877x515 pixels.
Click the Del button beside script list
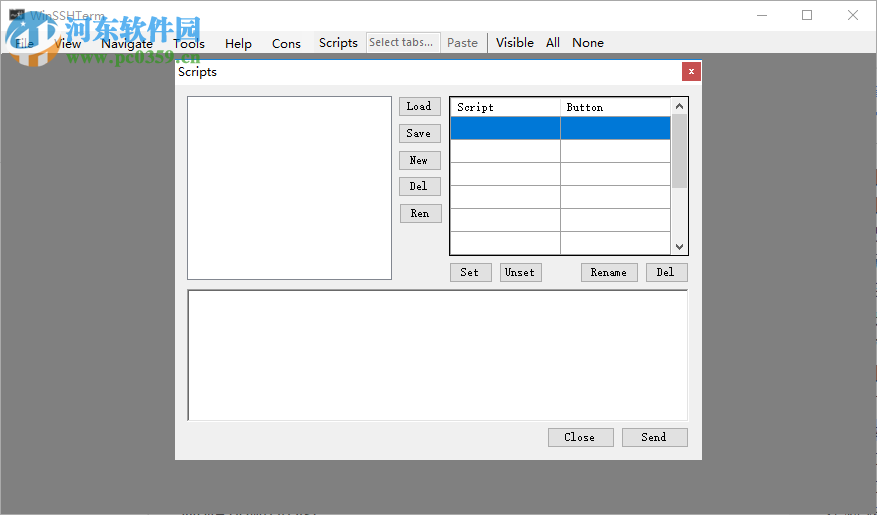click(419, 186)
